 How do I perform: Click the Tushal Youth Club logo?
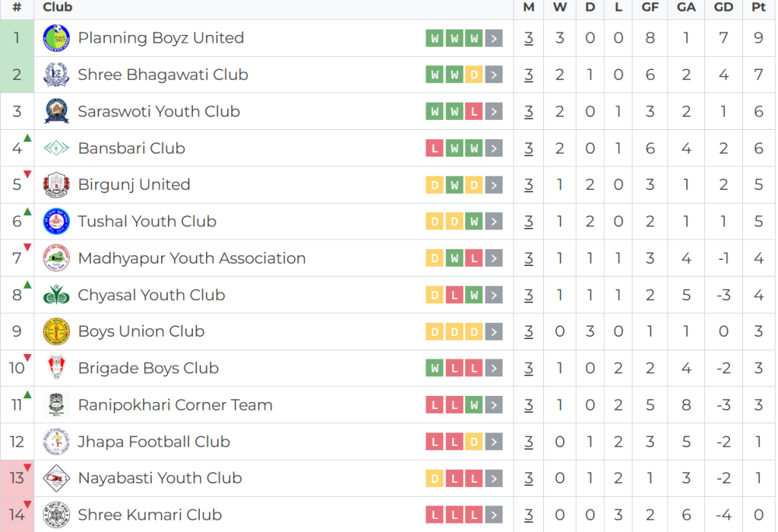pyautogui.click(x=56, y=222)
